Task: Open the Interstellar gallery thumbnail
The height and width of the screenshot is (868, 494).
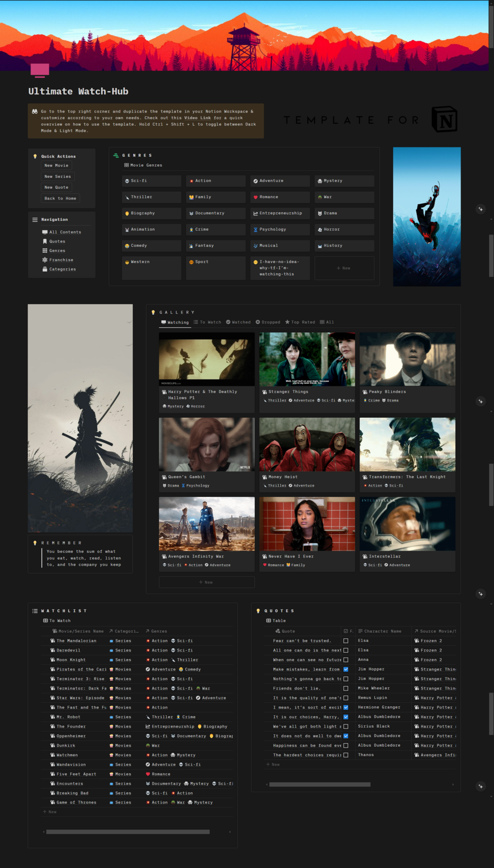Action: pyautogui.click(x=407, y=523)
